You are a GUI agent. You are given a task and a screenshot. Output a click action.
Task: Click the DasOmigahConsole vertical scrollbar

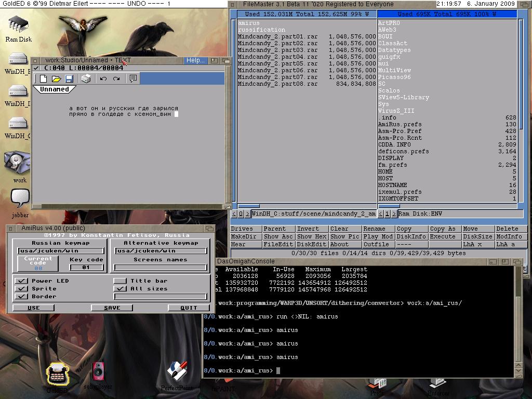point(518,314)
